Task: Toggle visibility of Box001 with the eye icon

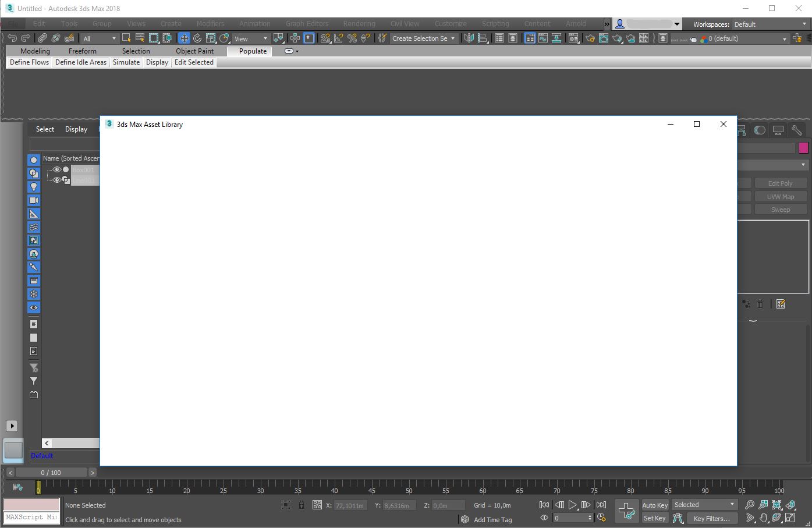Action: pyautogui.click(x=57, y=169)
